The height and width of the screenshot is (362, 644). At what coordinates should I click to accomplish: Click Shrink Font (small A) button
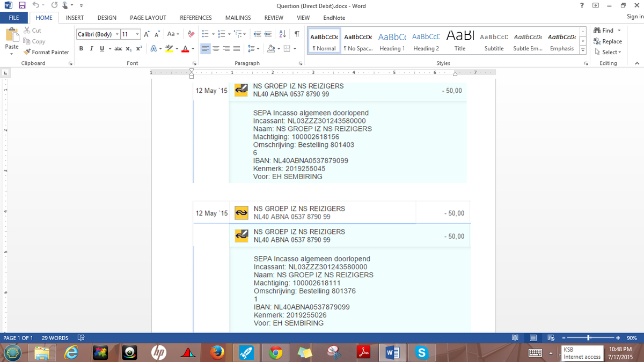point(157,34)
